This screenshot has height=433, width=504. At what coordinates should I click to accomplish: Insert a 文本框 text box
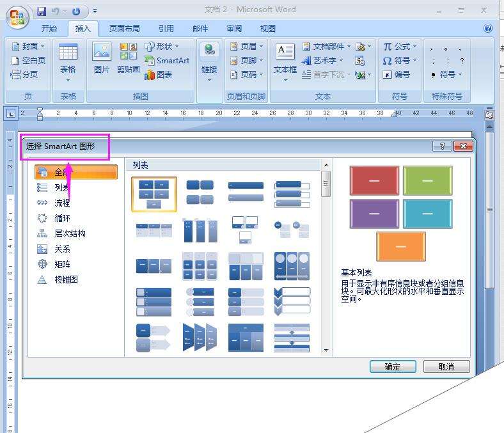click(x=285, y=61)
